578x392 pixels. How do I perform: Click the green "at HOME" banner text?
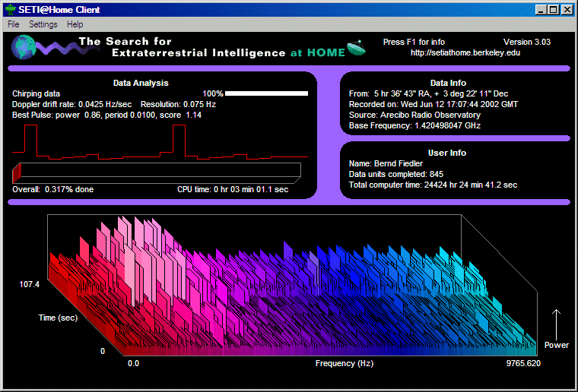[317, 53]
